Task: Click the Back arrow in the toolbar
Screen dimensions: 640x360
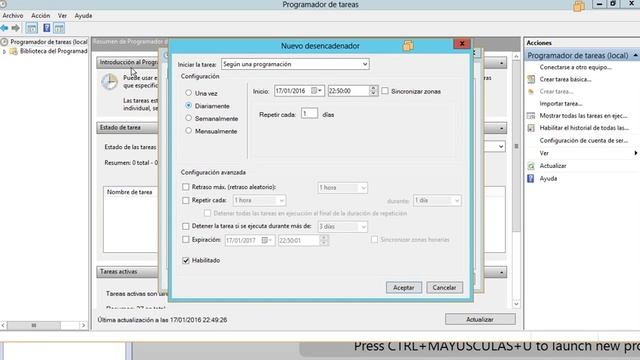Action: click(4, 28)
